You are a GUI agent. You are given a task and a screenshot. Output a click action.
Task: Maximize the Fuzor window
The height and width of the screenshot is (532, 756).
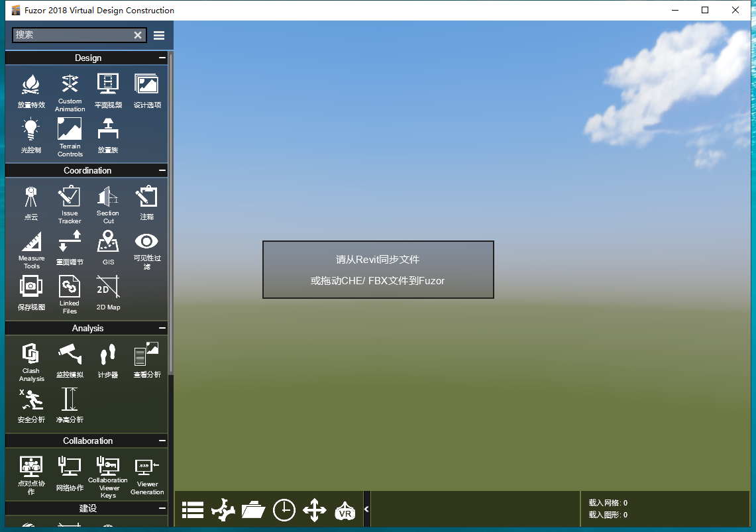[x=705, y=10]
